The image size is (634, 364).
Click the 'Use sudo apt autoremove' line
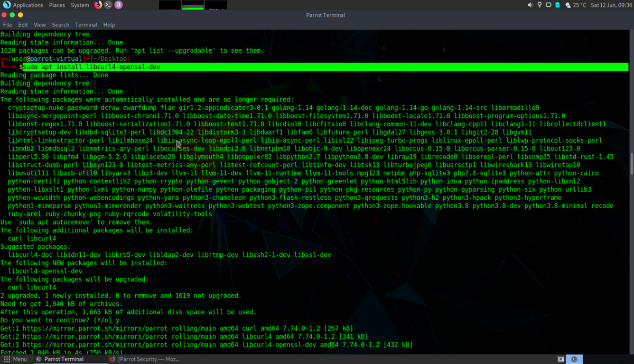click(76, 222)
